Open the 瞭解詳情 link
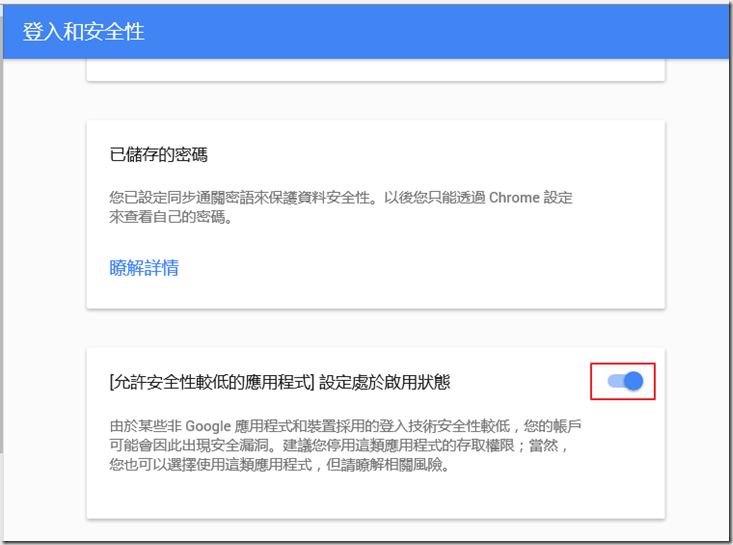 [144, 268]
